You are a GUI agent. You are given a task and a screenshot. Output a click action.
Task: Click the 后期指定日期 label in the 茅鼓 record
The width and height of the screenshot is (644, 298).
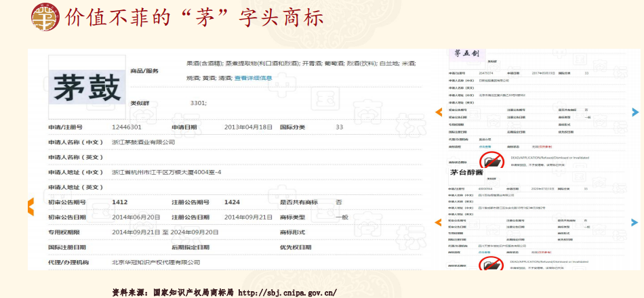(190, 247)
